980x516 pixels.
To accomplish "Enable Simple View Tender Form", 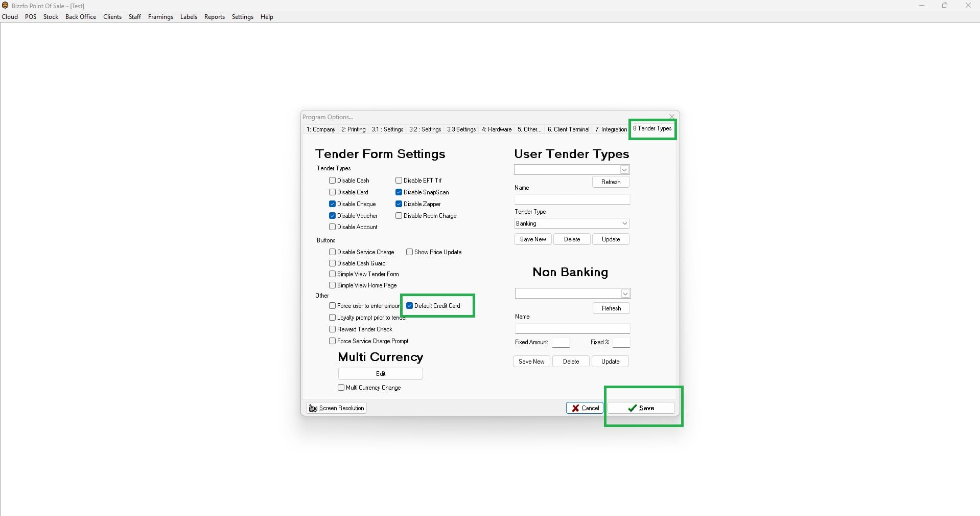I will pos(332,274).
